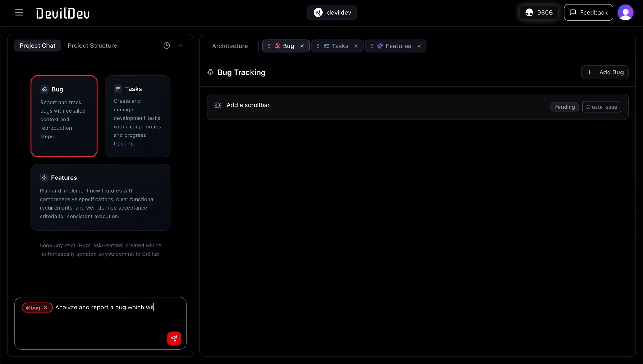Click the bug icon beside Add a scrollbar

[218, 105]
